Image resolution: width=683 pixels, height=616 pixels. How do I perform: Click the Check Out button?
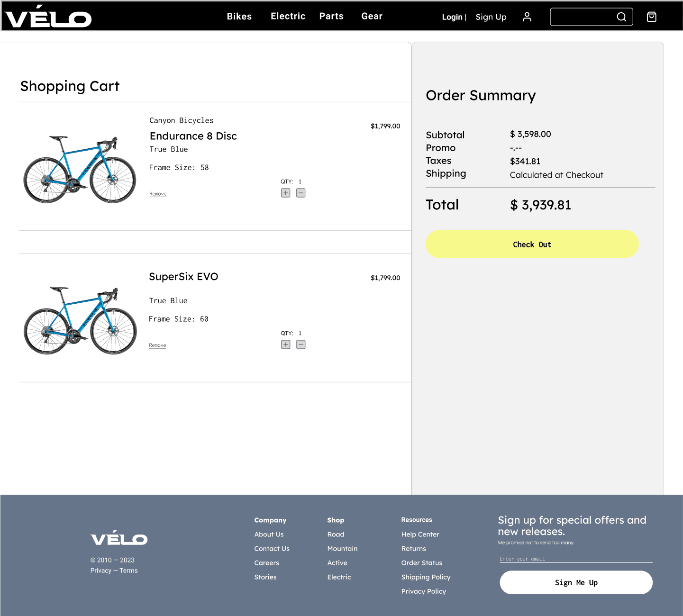(532, 244)
